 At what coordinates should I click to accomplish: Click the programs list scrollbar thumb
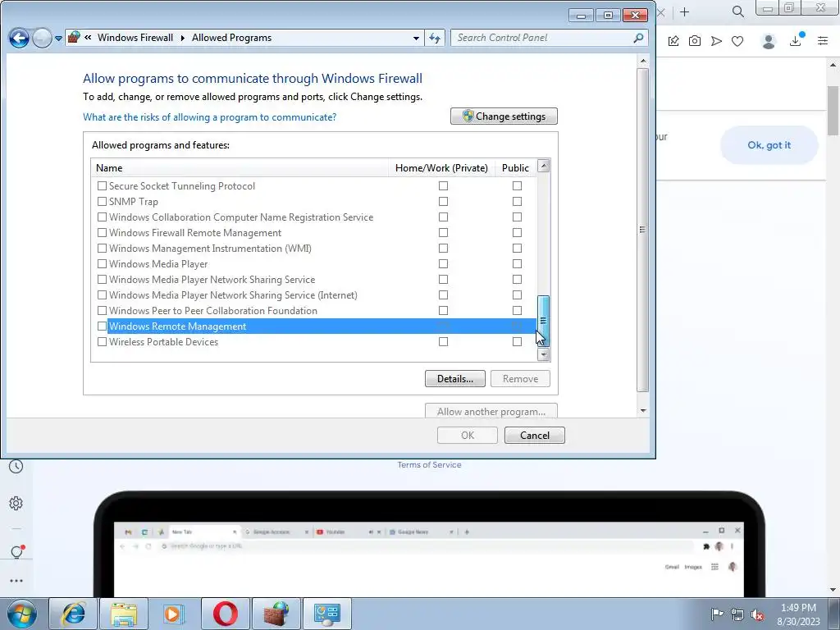tap(543, 321)
